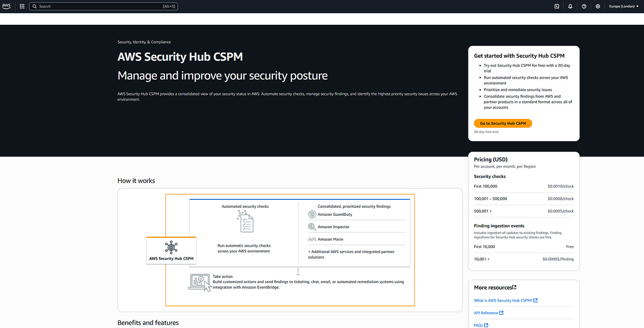This screenshot has width=644, height=328.
Task: Click the Amazon GuardDuty icon
Action: click(x=312, y=214)
